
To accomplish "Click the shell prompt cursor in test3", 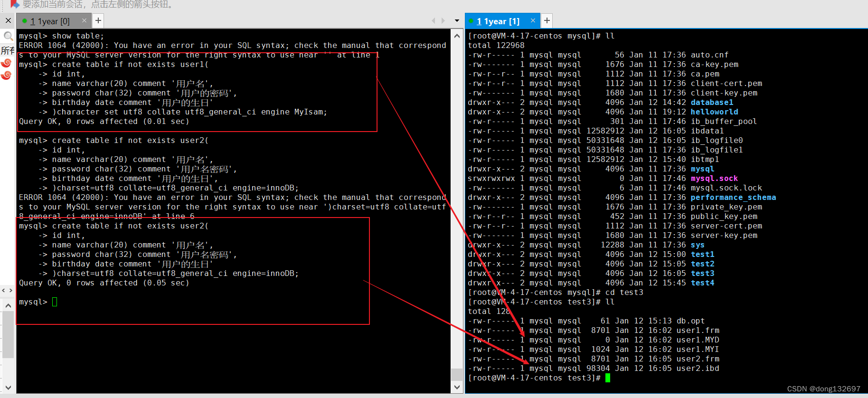I will click(608, 378).
